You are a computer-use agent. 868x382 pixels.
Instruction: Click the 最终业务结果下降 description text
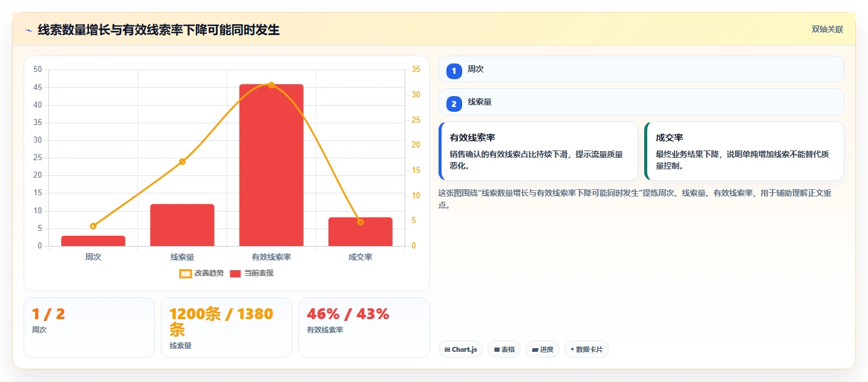pos(742,160)
